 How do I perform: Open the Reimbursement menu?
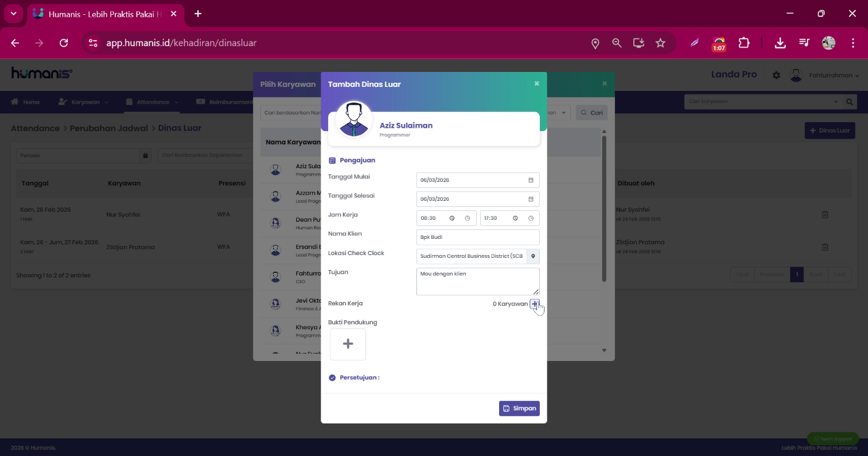point(224,102)
